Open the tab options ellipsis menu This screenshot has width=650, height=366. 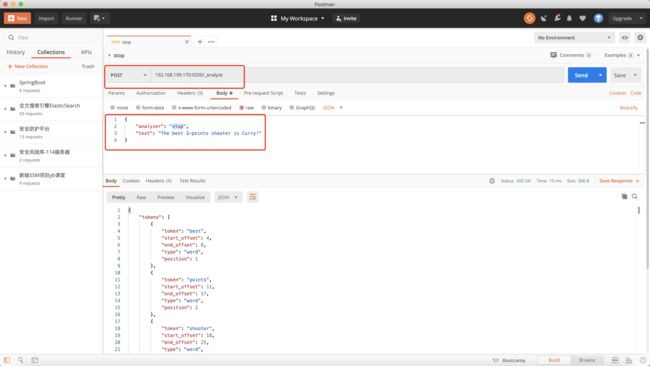point(211,42)
